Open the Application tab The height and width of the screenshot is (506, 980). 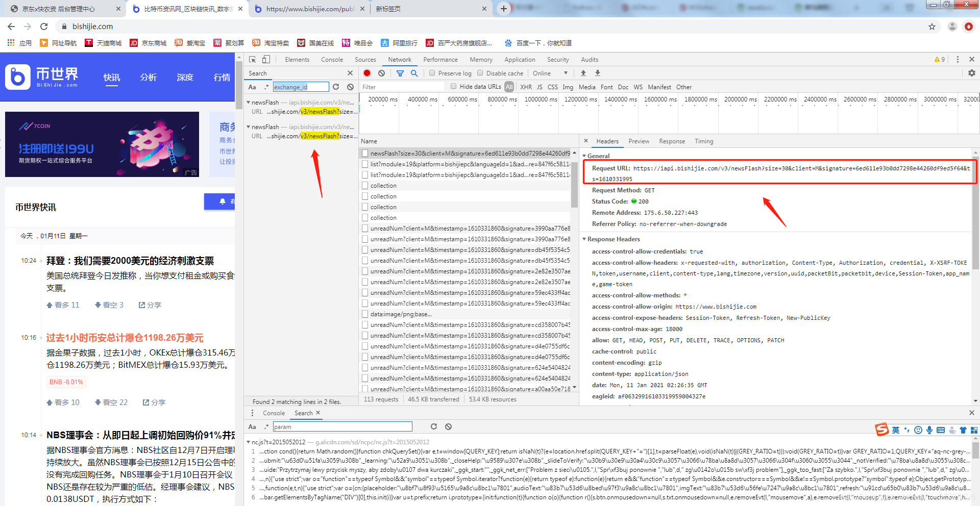click(x=520, y=60)
